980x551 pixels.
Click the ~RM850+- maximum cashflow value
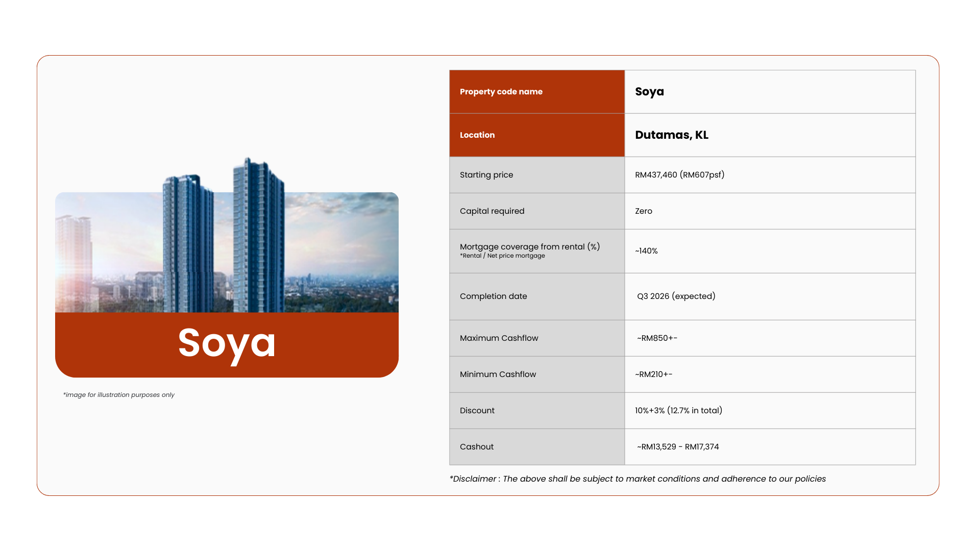657,338
